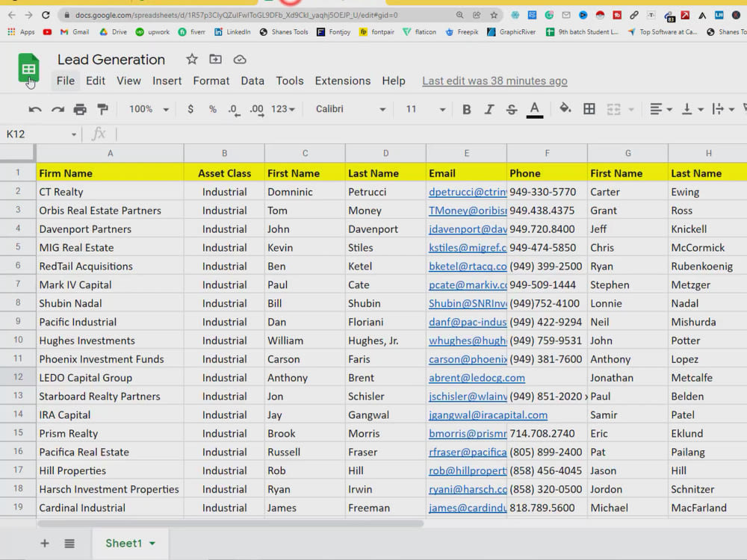Toggle italic formatting
This screenshot has height=560, width=747.
pyautogui.click(x=489, y=110)
